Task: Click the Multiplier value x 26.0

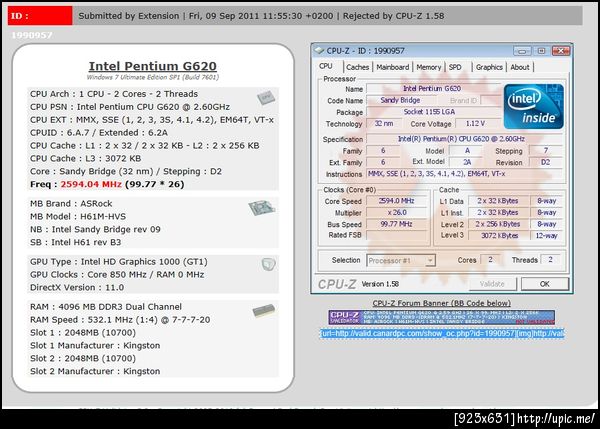Action: (396, 212)
